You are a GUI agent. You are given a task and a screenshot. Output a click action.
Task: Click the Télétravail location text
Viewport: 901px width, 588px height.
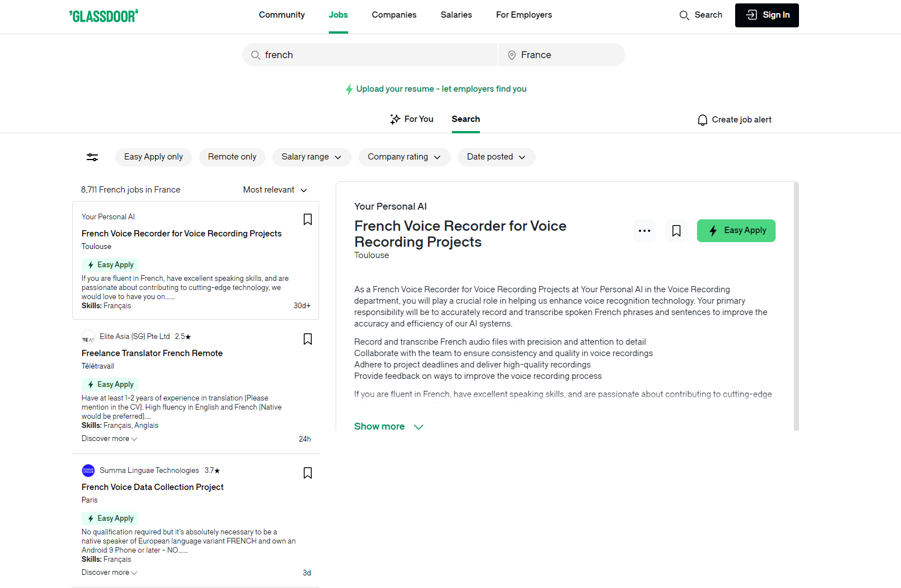[x=97, y=366]
